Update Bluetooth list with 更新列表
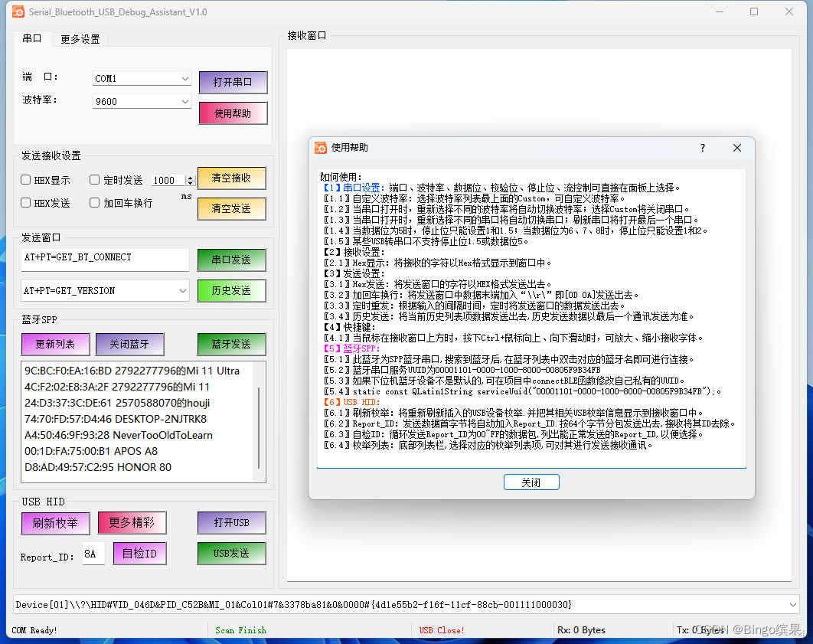 pyautogui.click(x=55, y=345)
